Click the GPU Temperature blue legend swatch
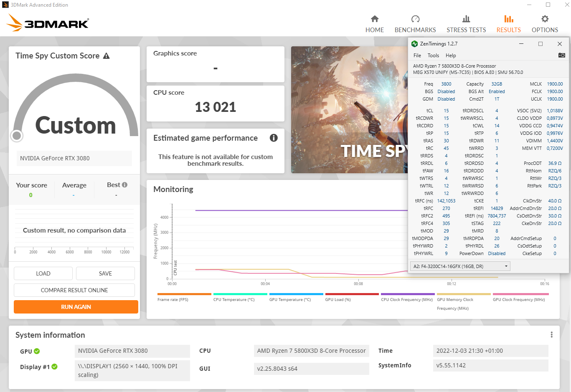 pyautogui.click(x=296, y=294)
